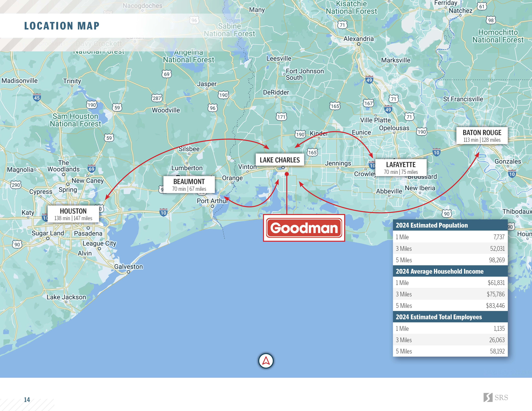Click the income value $61,831

point(496,283)
